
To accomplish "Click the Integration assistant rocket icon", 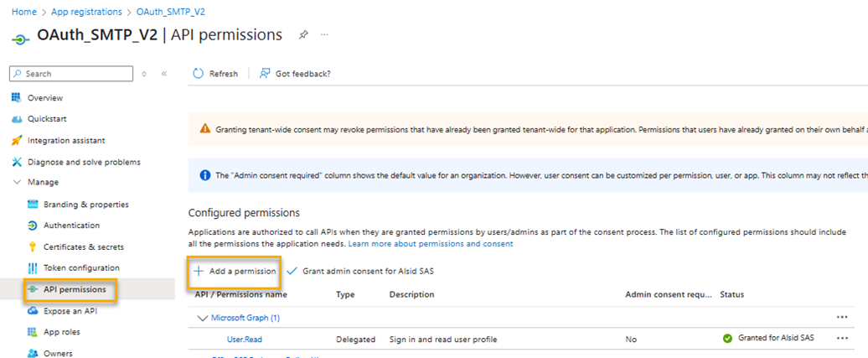I will click(x=17, y=141).
